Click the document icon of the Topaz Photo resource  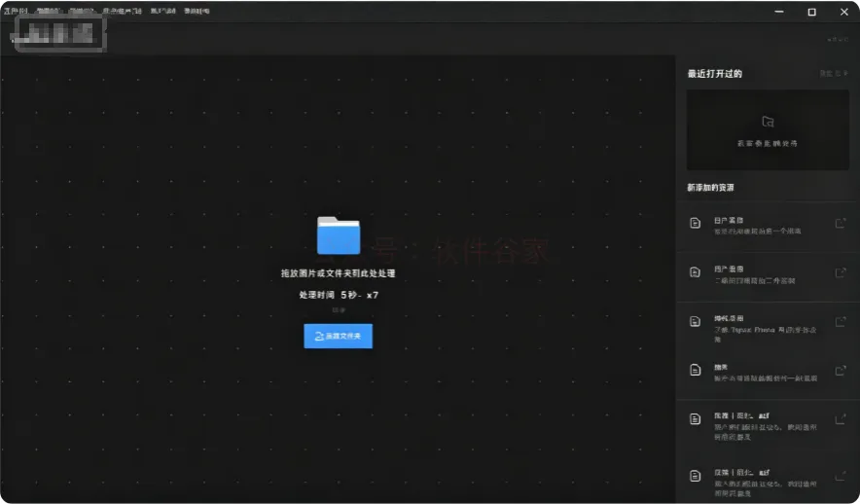(x=695, y=321)
